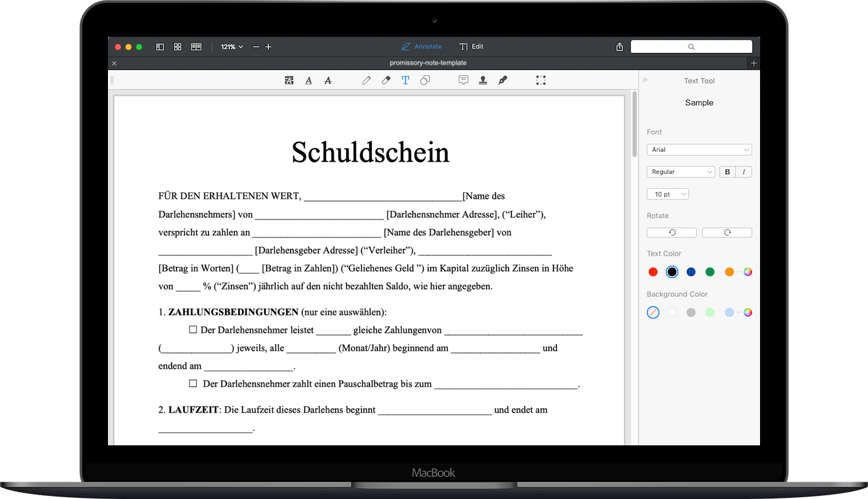Toggle Italic formatting

click(x=744, y=172)
